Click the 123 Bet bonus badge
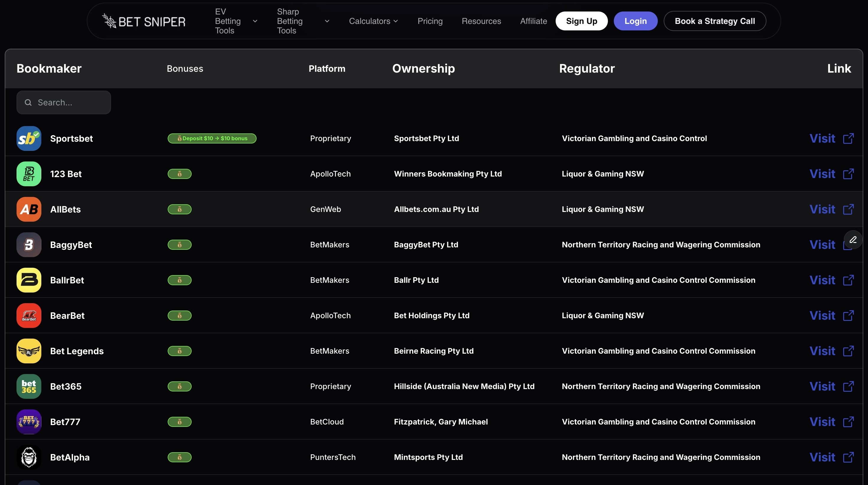 tap(180, 174)
